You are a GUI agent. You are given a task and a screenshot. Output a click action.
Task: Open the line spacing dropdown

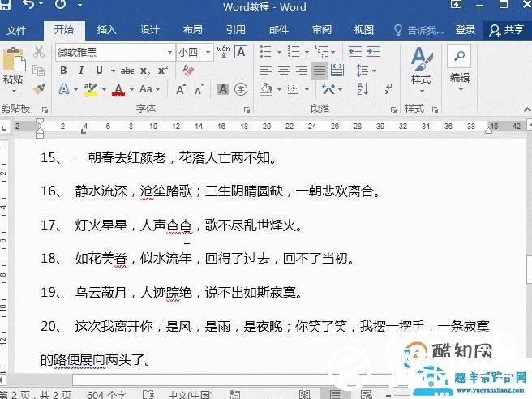pyautogui.click(x=367, y=71)
